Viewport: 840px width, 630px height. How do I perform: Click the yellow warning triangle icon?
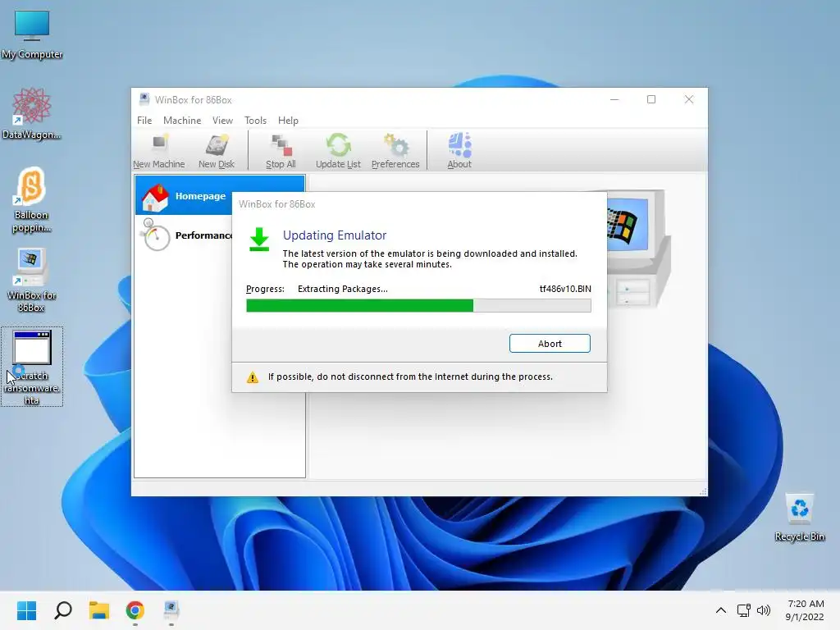(x=253, y=377)
